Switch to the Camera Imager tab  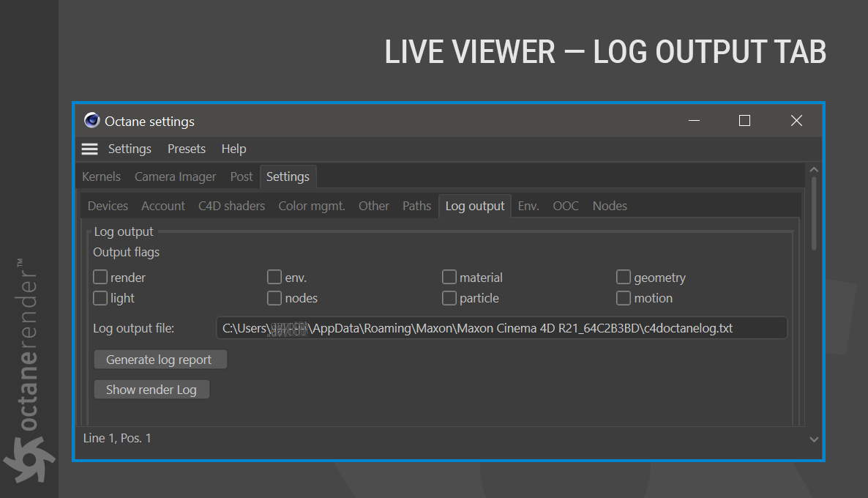pyautogui.click(x=176, y=176)
